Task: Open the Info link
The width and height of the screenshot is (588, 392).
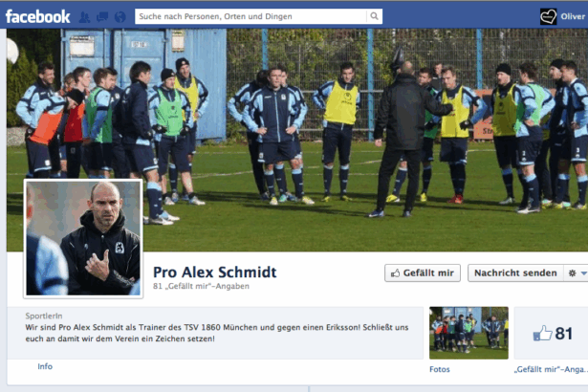Action: tap(45, 366)
